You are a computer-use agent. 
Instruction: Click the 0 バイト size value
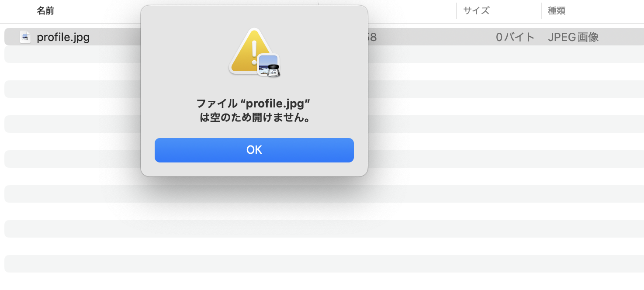coord(516,37)
